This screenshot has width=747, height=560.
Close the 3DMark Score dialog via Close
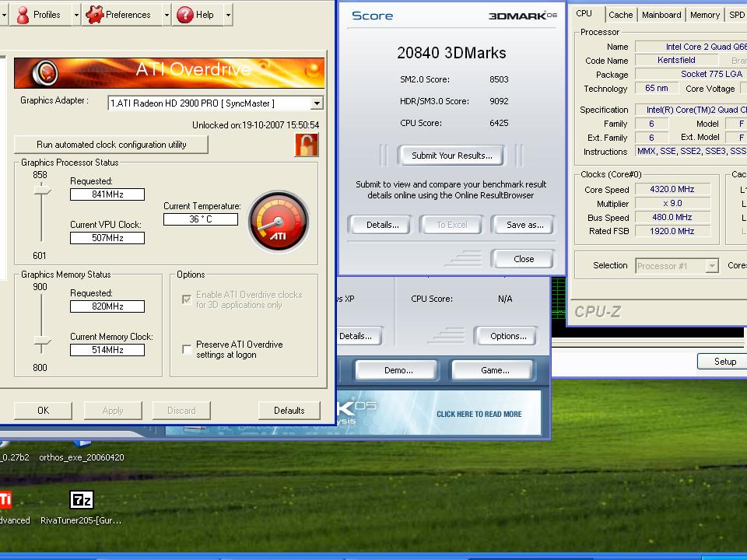[x=524, y=259]
